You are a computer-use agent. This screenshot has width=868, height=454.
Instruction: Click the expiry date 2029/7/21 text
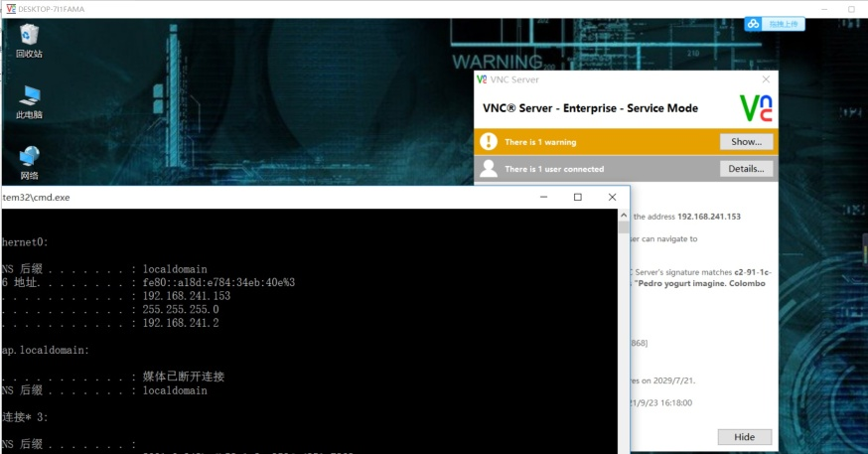coord(673,380)
